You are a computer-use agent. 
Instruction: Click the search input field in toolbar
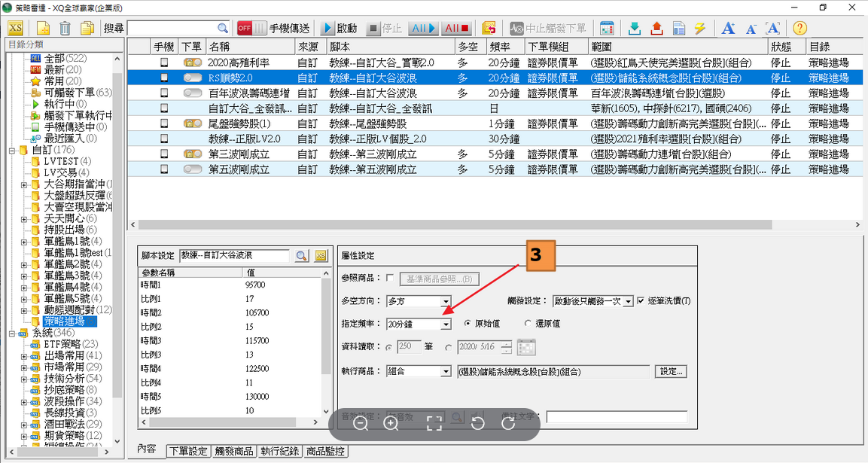point(179,29)
